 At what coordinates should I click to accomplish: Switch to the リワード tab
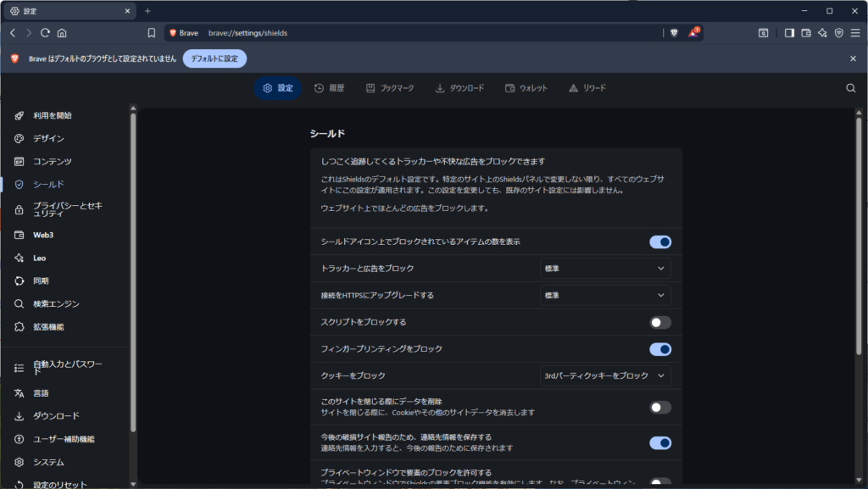pyautogui.click(x=587, y=87)
